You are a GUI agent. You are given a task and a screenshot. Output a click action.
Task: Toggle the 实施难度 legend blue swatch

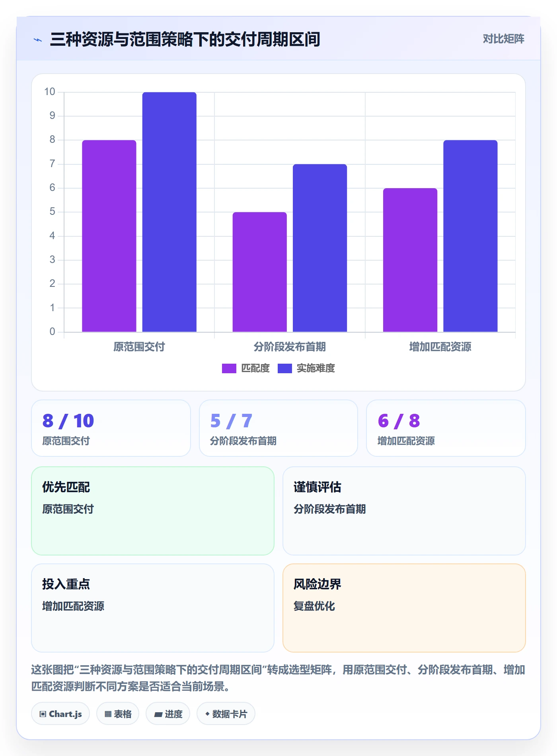tap(284, 368)
